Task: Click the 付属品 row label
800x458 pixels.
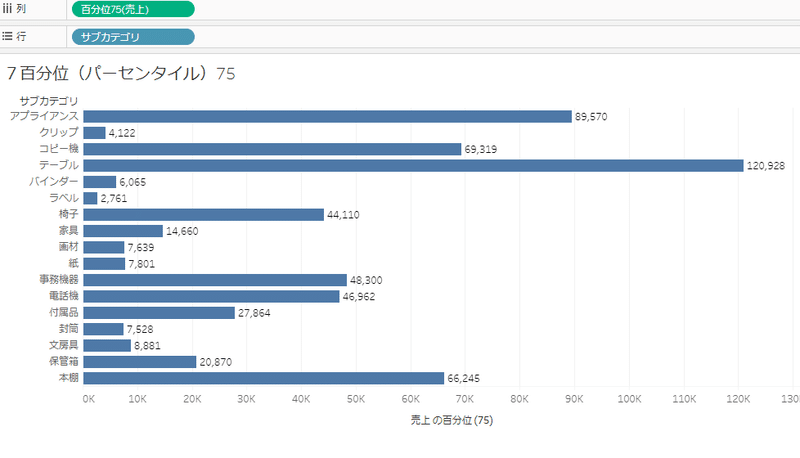Action: click(64, 312)
